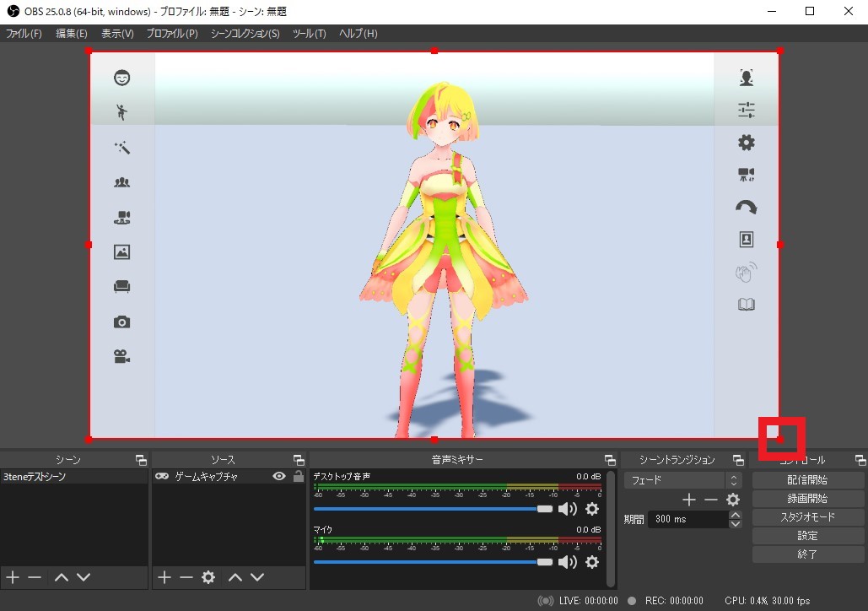Image resolution: width=868 pixels, height=611 pixels.
Task: Click the waving hand tracking icon
Action: pos(747,272)
